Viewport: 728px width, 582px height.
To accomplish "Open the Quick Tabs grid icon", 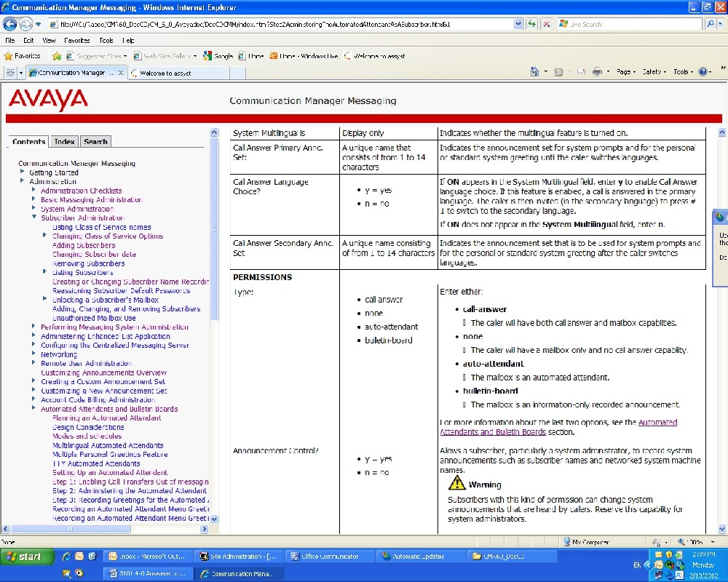I will click(x=10, y=73).
